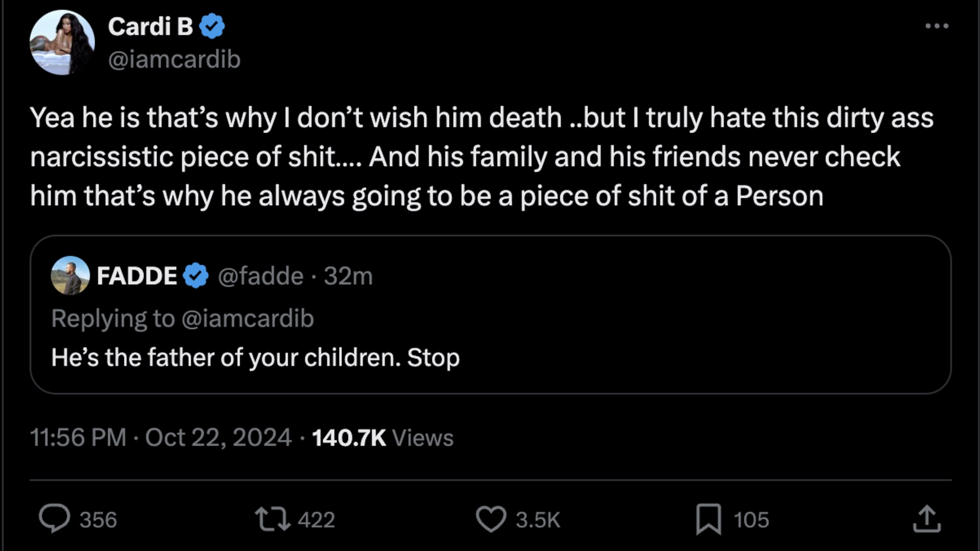Viewport: 980px width, 551px height.
Task: Click the 11:56 PM Oct 22, 2024 timestamp
Action: pos(161,437)
